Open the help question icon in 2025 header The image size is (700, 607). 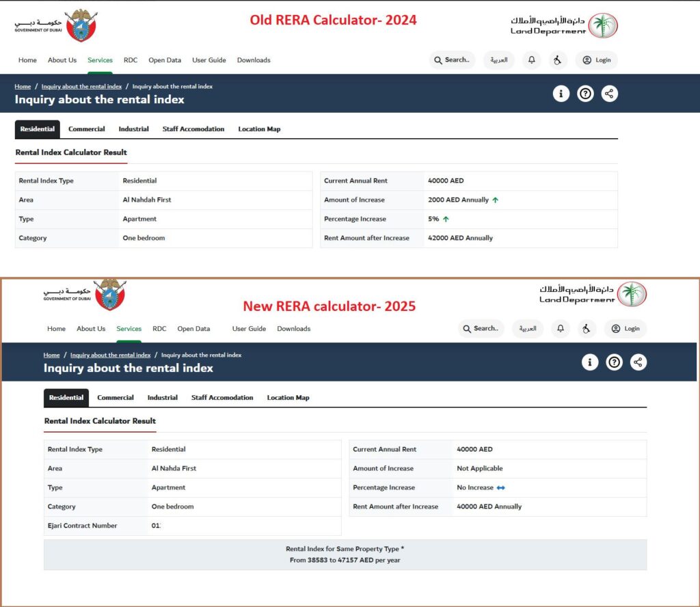[x=614, y=362]
